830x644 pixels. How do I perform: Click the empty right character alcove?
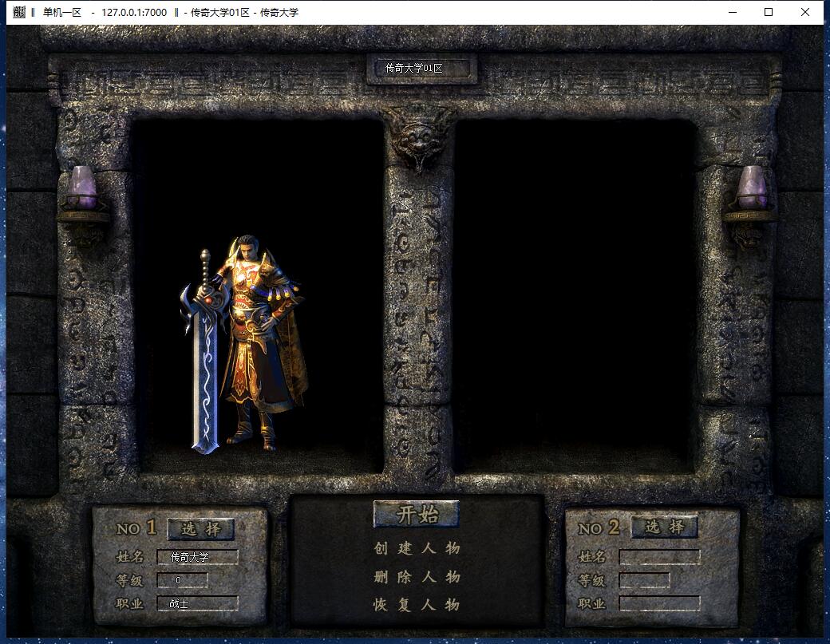[575, 295]
